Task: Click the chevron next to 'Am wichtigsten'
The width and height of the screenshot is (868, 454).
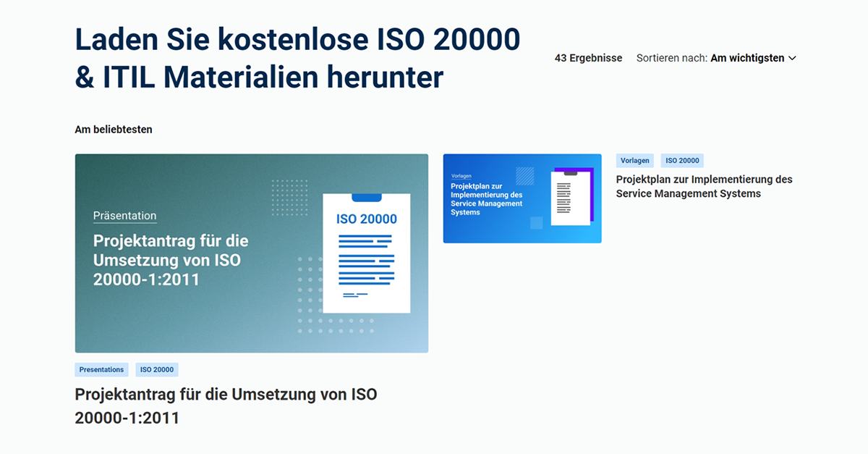Action: pos(792,58)
